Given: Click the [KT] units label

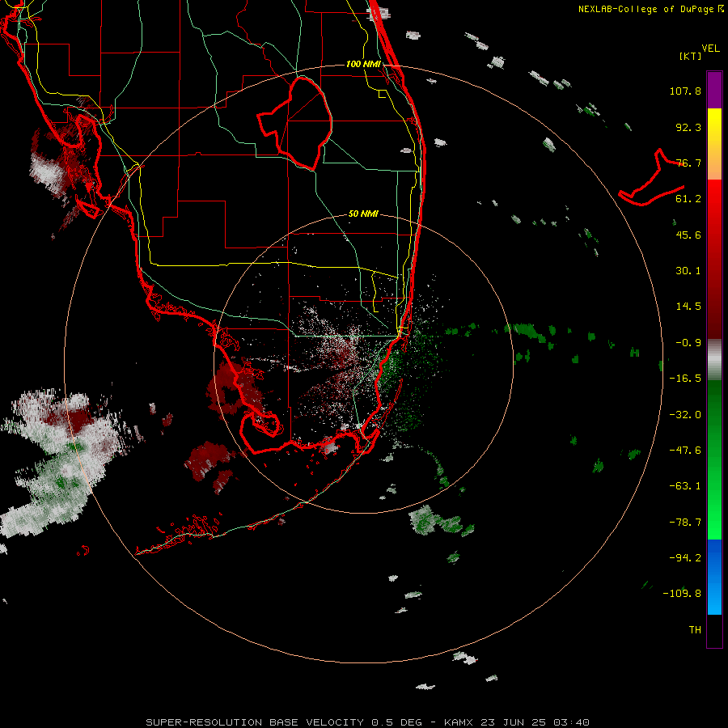Looking at the screenshot, I should click(691, 56).
